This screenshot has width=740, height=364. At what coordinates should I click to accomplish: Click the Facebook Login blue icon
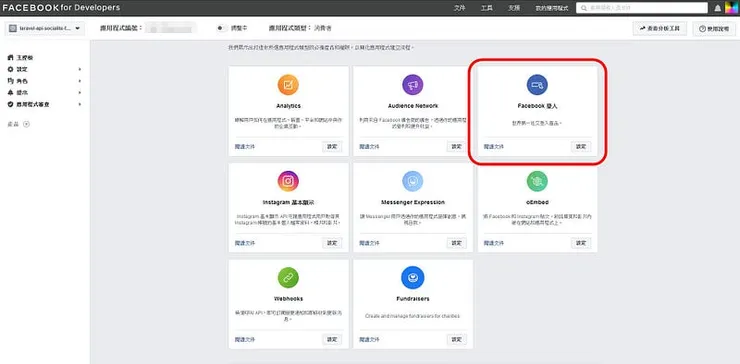(537, 85)
